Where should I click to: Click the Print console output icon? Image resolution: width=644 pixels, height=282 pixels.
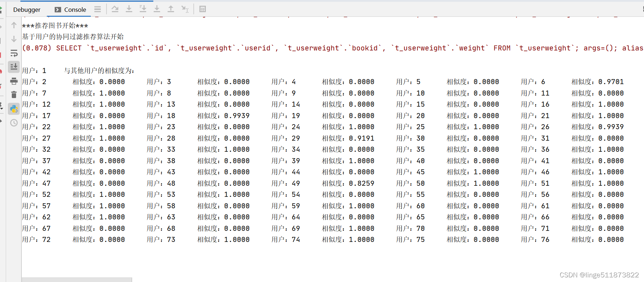(x=14, y=81)
